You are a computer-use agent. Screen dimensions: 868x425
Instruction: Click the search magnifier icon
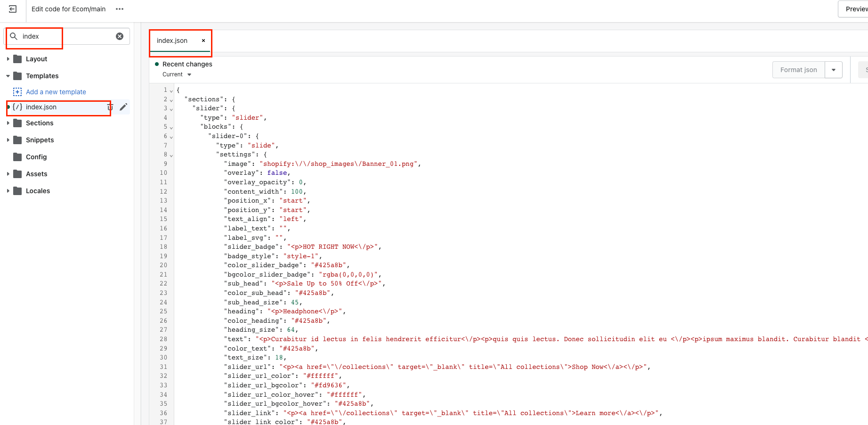point(14,36)
